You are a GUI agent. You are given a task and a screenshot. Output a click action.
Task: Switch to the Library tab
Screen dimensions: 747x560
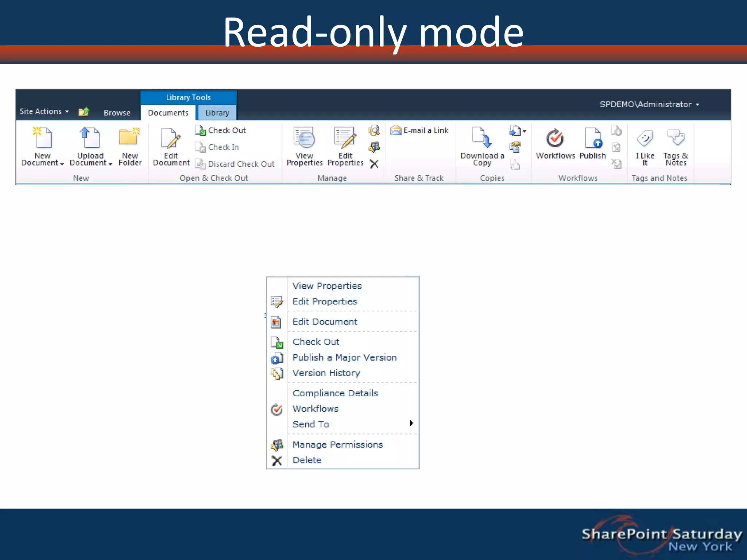click(x=217, y=113)
